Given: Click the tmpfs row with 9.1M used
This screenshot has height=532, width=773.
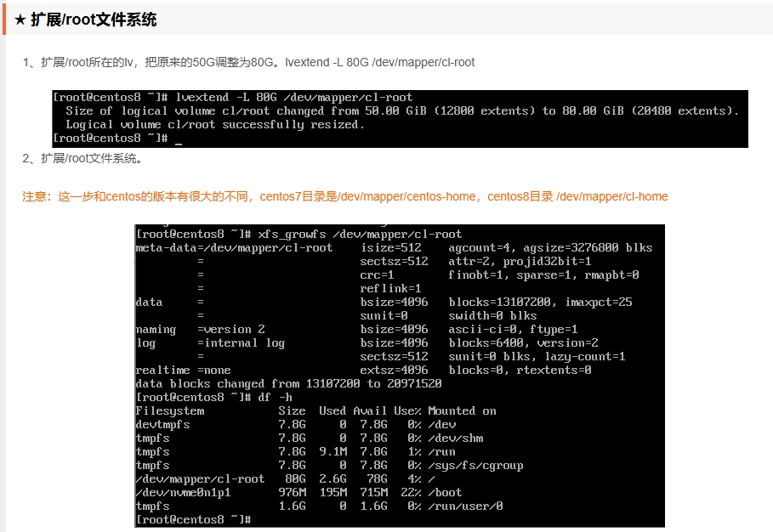Looking at the screenshot, I should tap(296, 452).
